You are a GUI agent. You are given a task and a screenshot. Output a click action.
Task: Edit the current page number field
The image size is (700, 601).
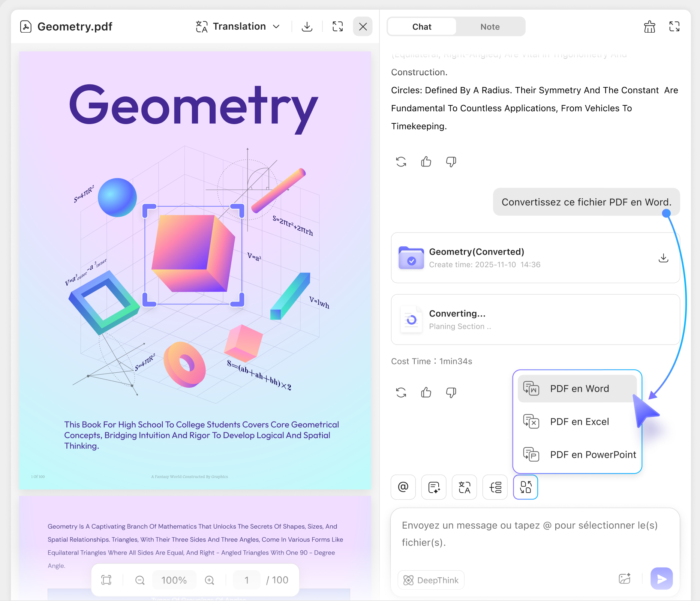point(246,580)
